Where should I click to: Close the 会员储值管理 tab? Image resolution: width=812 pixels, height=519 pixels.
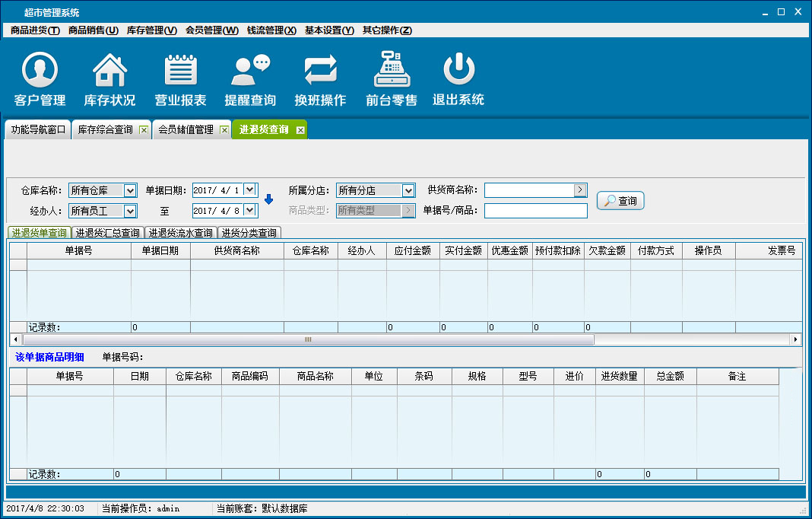(x=224, y=130)
